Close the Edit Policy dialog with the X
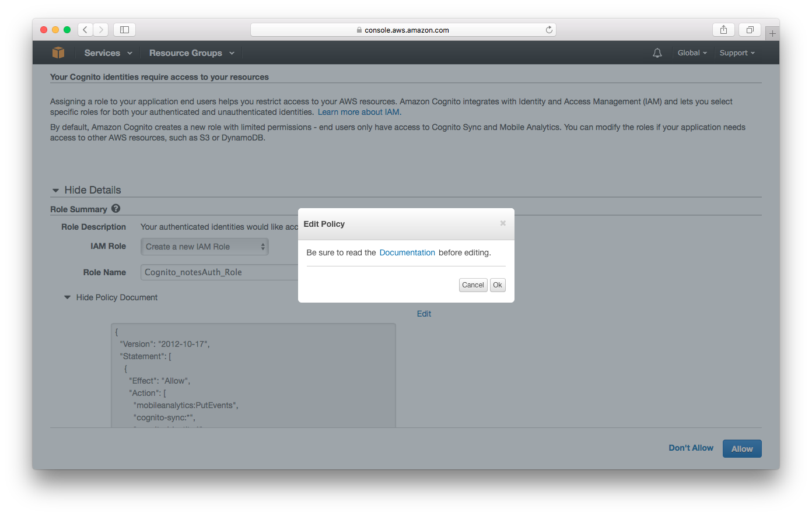This screenshot has height=516, width=812. click(x=503, y=223)
